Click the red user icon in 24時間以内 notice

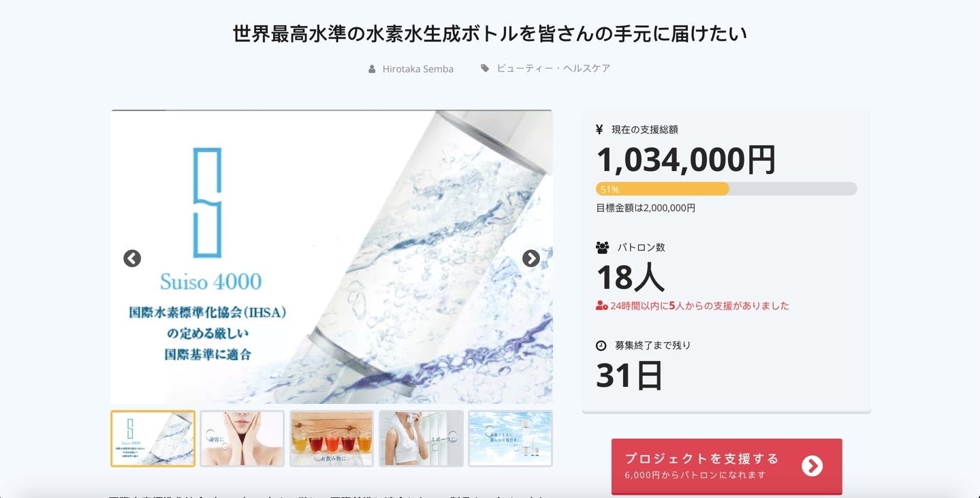[601, 306]
